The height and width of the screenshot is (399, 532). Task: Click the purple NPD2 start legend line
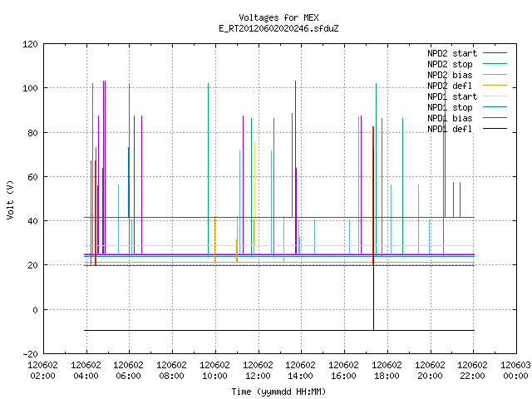[x=495, y=53]
